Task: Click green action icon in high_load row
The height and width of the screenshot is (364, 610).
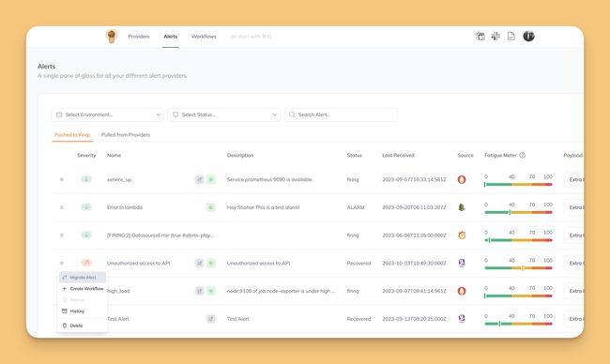Action: tap(211, 291)
